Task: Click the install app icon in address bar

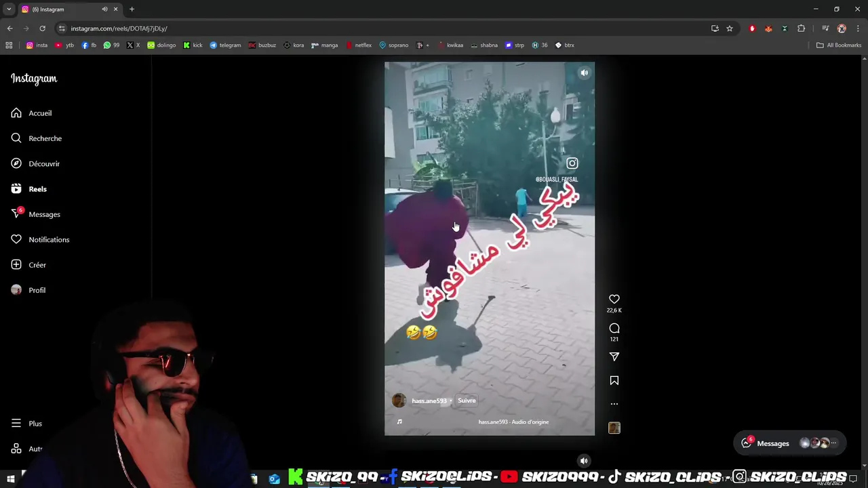Action: pos(715,28)
